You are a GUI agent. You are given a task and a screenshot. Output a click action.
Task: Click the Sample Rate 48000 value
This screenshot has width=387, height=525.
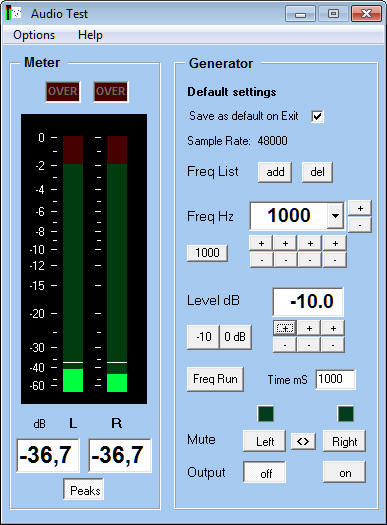[x=273, y=141]
